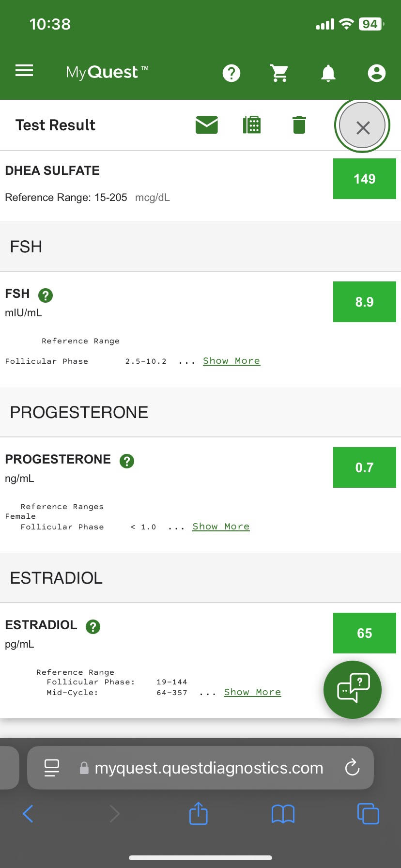401x868 pixels.
Task: Open the shopping cart
Action: click(x=279, y=73)
